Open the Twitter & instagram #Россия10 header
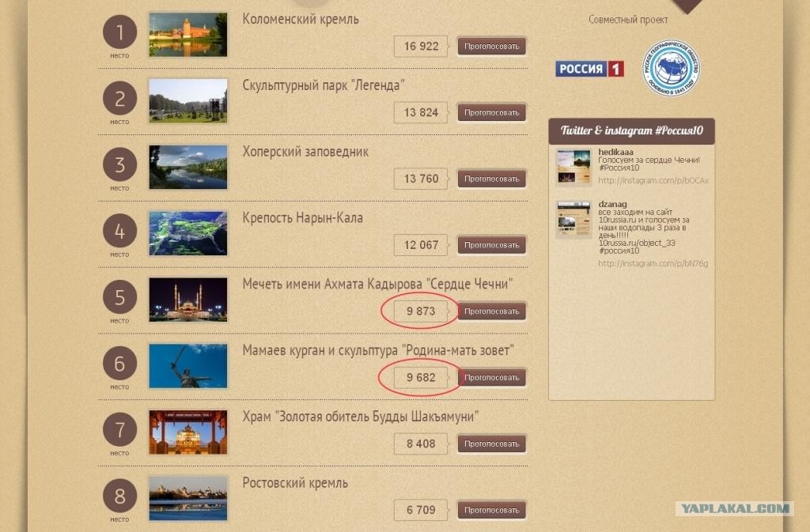Viewport: 810px width, 532px height. click(x=632, y=131)
